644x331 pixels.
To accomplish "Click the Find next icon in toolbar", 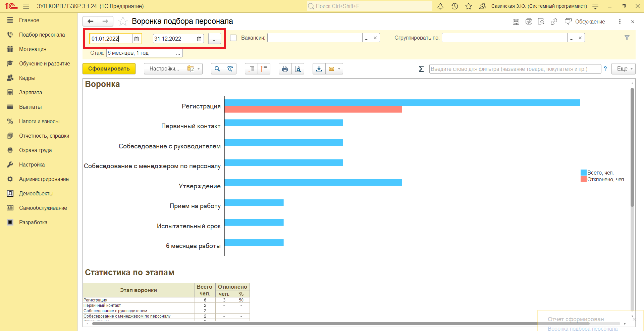I will pyautogui.click(x=230, y=69).
